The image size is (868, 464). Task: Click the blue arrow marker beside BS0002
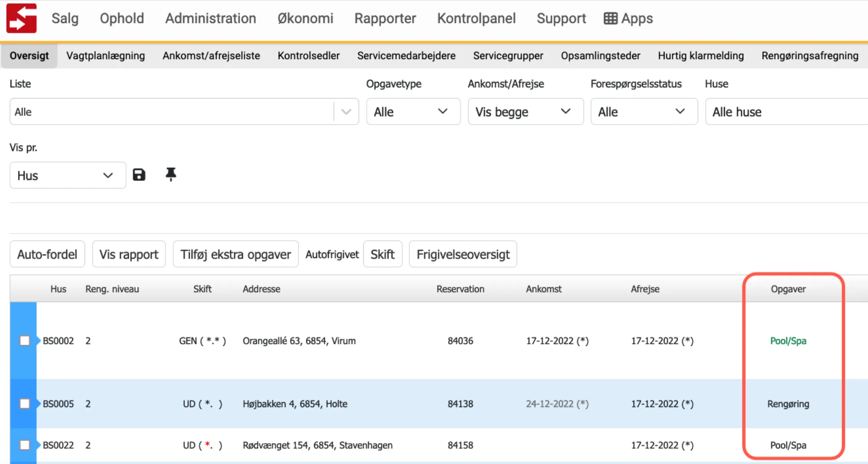click(38, 340)
